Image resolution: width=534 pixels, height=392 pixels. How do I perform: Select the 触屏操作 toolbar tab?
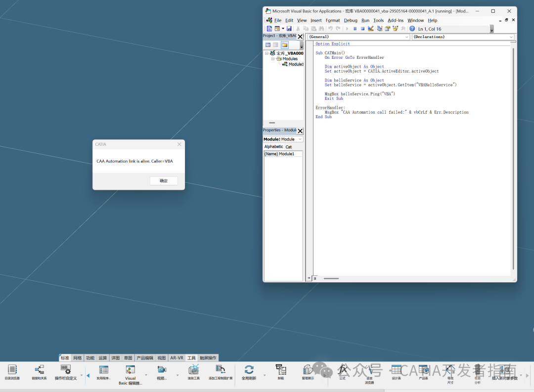(208, 358)
